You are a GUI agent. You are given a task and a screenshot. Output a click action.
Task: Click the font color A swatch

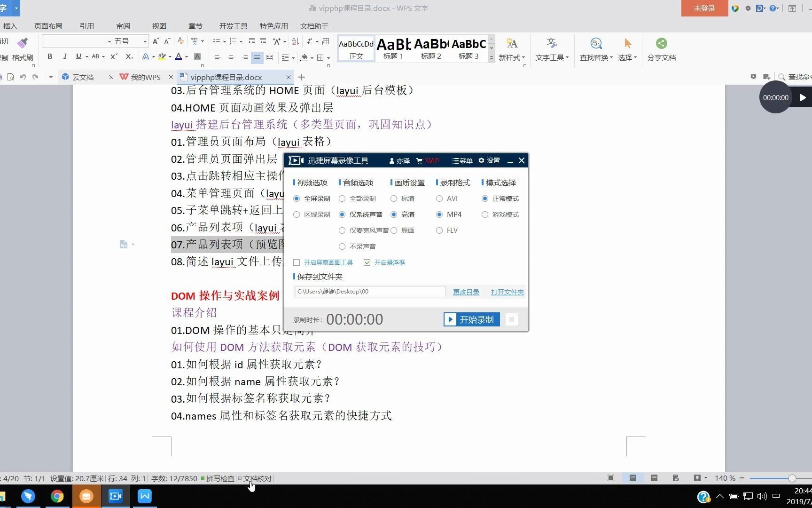click(x=178, y=57)
